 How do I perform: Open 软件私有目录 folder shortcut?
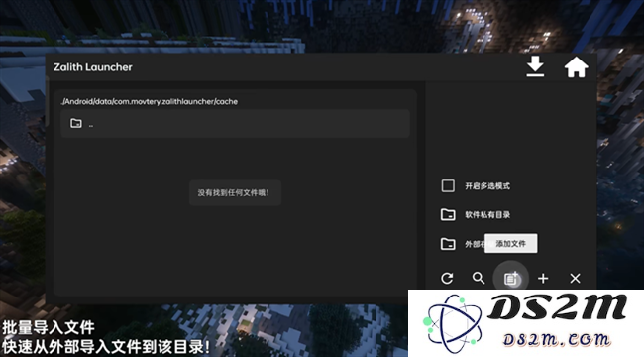pyautogui.click(x=476, y=214)
